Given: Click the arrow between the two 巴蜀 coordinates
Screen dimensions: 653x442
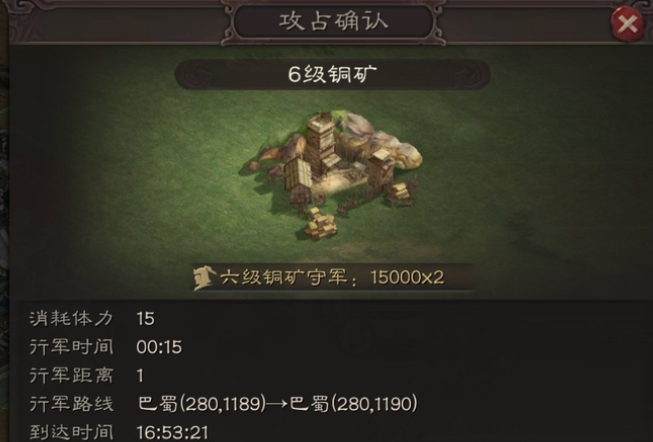Looking at the screenshot, I should tap(277, 404).
